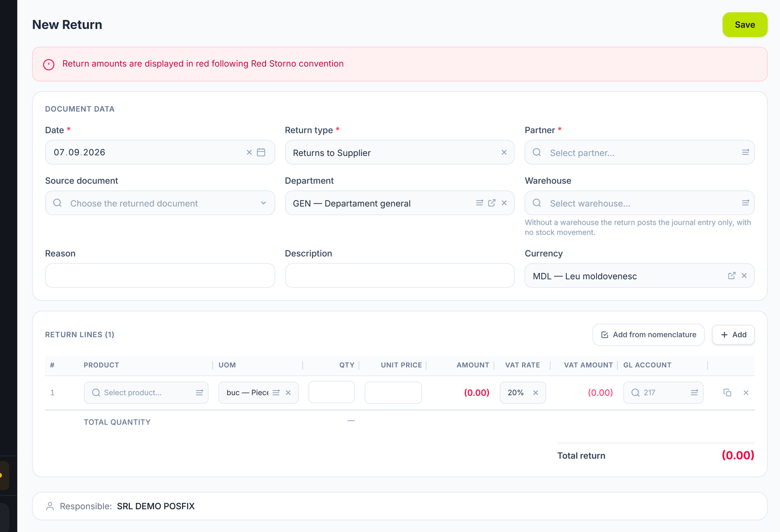Open the Department combo box
Viewport: 780px width, 532px height.
399,203
